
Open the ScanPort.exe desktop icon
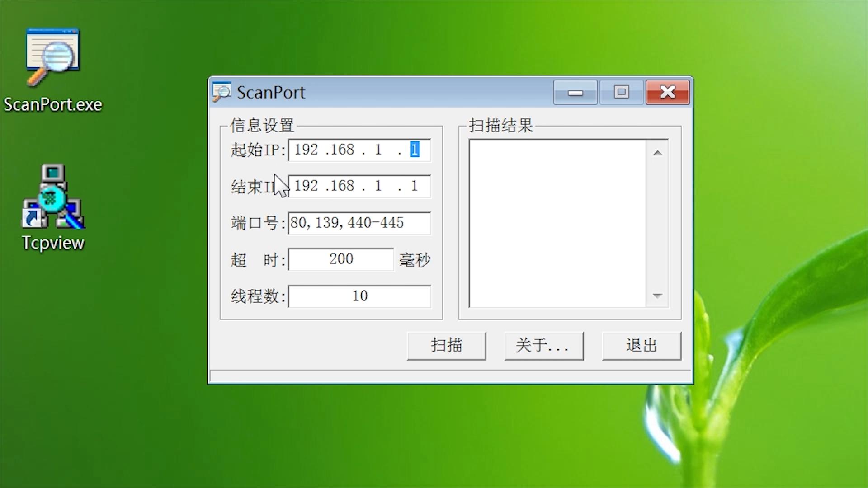[x=53, y=70]
